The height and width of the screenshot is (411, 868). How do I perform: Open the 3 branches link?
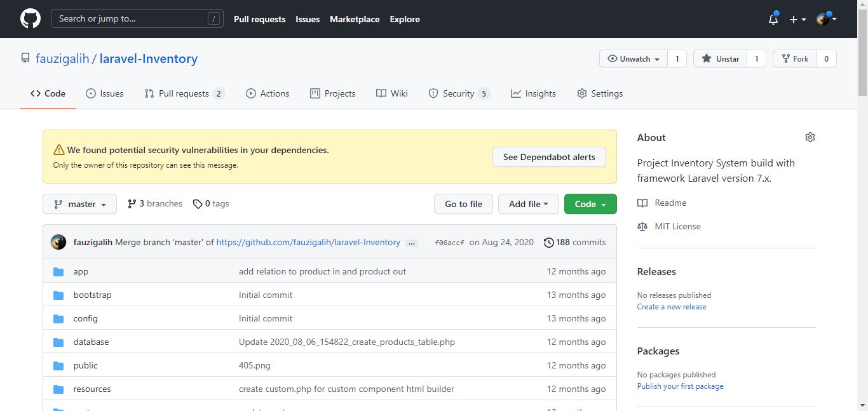[x=155, y=203]
